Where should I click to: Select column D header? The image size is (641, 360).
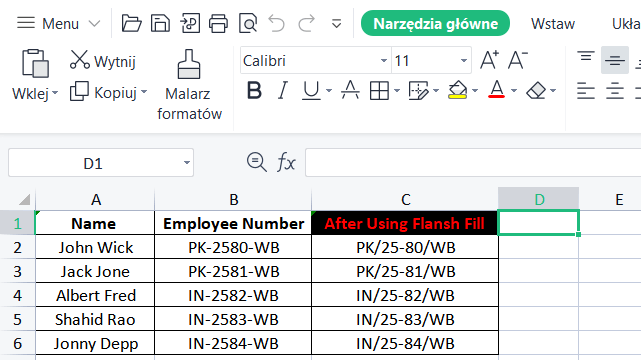pos(538,199)
